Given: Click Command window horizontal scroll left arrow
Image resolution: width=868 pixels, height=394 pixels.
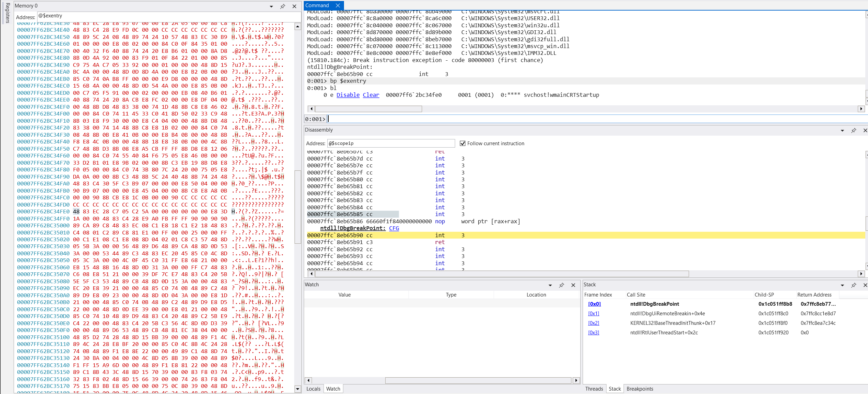Looking at the screenshot, I should (x=311, y=109).
